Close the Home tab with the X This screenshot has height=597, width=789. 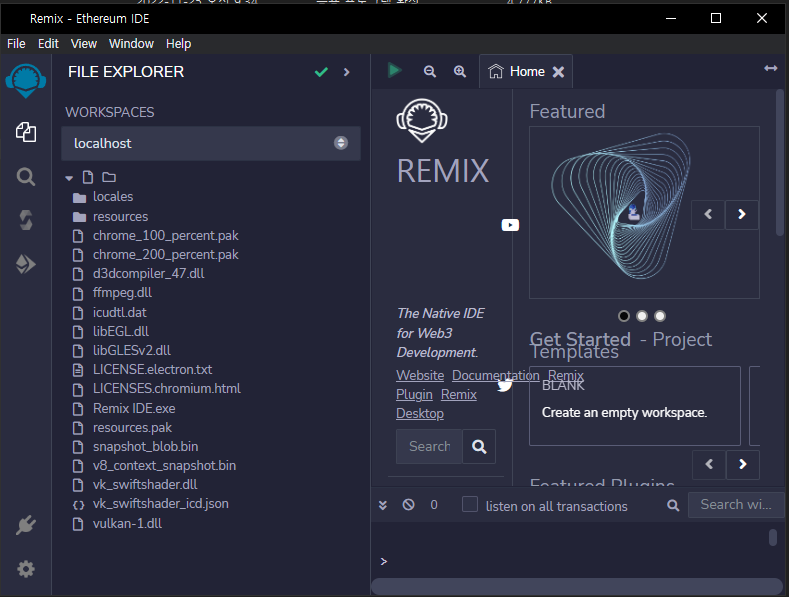[x=558, y=72]
